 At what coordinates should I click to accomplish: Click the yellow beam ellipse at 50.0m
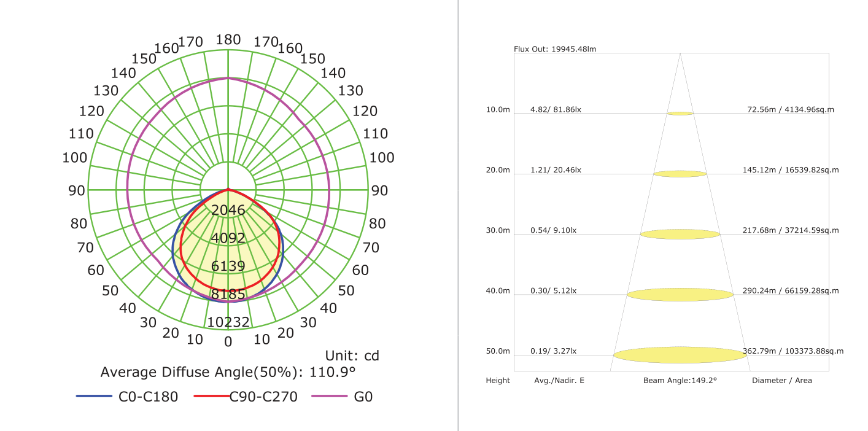click(x=680, y=355)
